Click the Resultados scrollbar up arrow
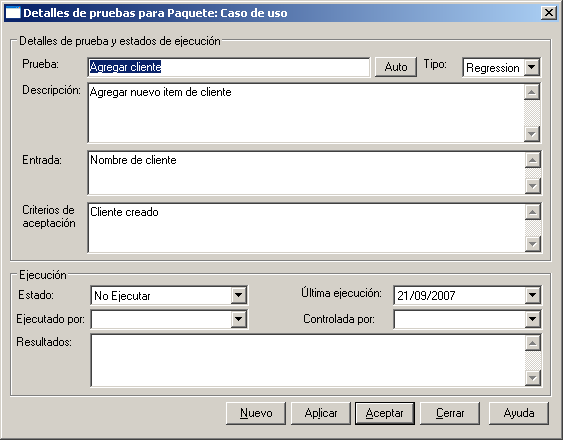The width and height of the screenshot is (563, 440). [x=532, y=343]
